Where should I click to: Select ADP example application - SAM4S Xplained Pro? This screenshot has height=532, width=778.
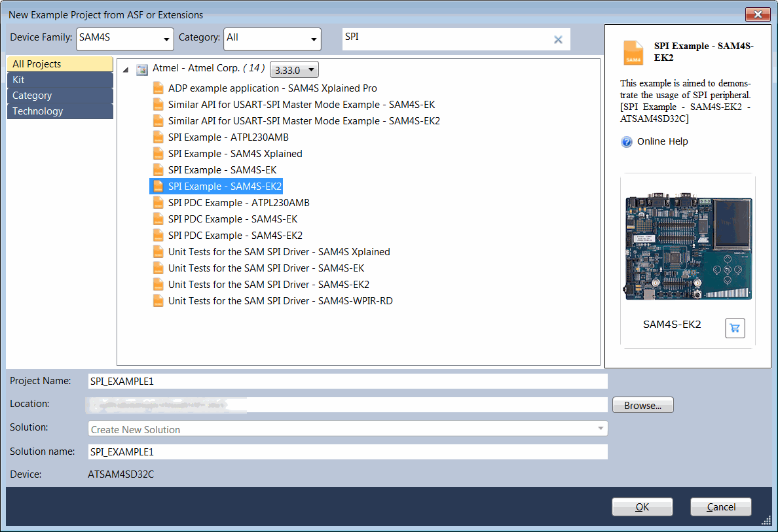pos(272,88)
